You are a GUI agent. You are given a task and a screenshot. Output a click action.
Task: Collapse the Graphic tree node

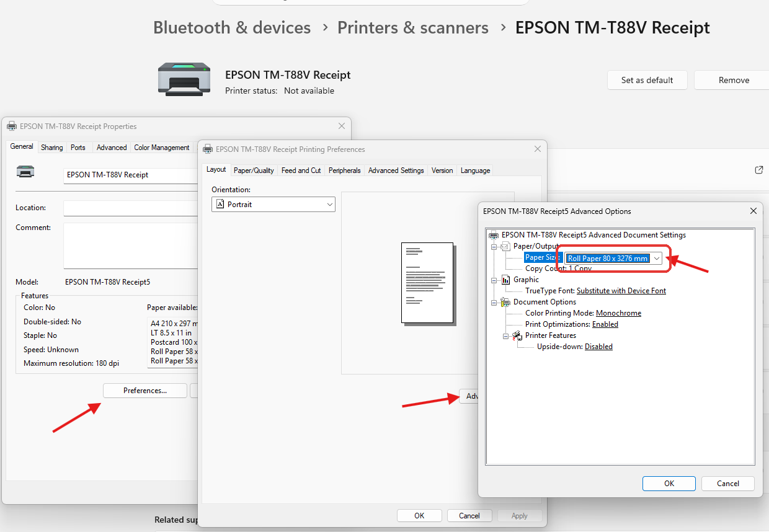[494, 280]
